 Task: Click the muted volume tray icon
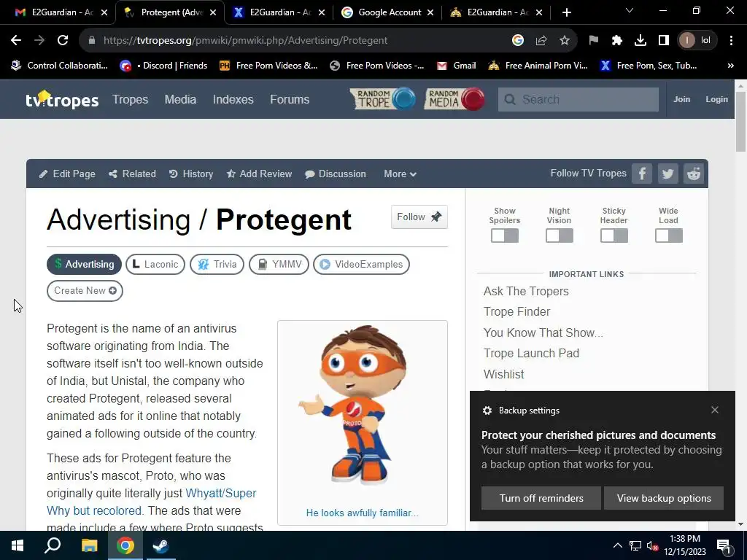point(652,545)
